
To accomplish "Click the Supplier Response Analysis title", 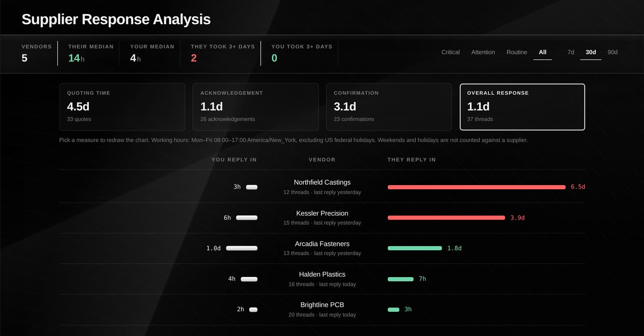I will pos(116,19).
